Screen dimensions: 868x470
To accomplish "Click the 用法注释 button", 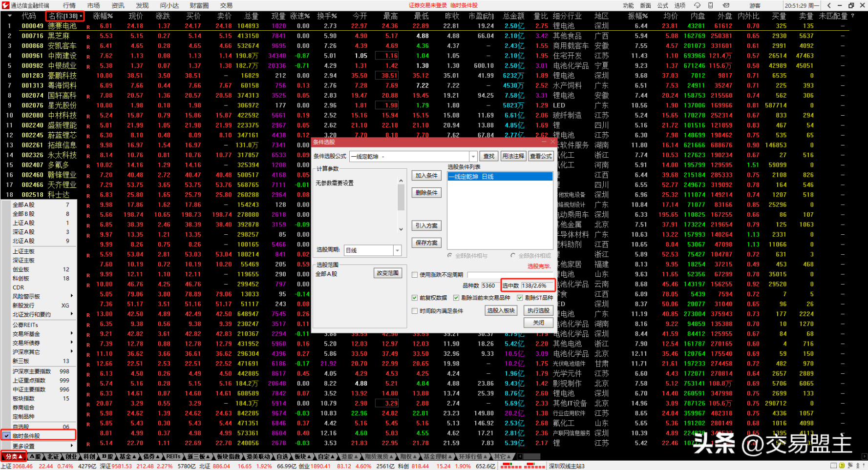I will click(x=513, y=156).
